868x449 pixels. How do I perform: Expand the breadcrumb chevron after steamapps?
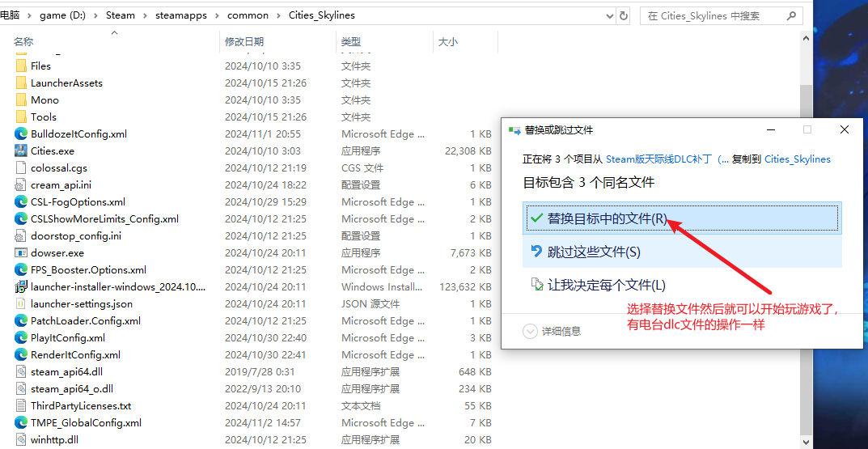point(217,15)
